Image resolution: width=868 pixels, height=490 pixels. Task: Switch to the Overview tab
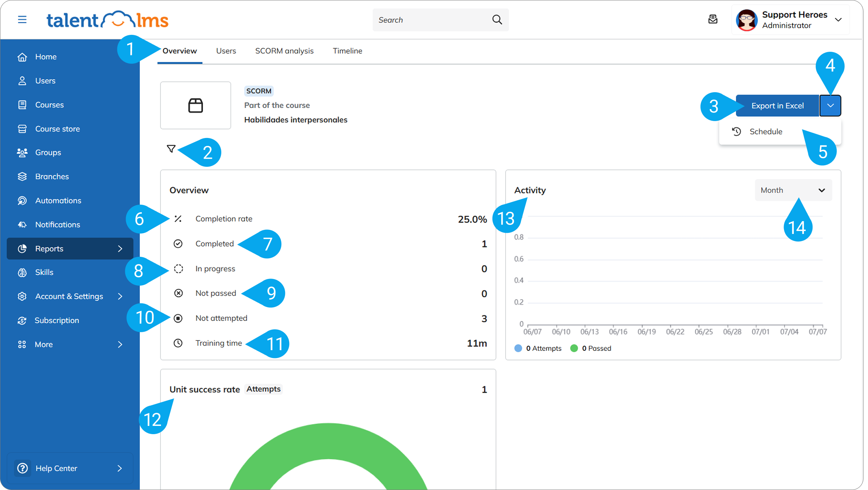179,51
